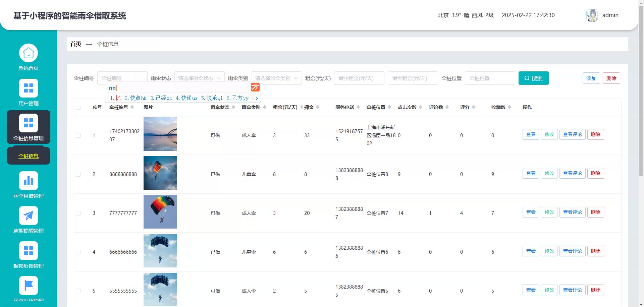Click the admin avatar picture

(x=592, y=15)
